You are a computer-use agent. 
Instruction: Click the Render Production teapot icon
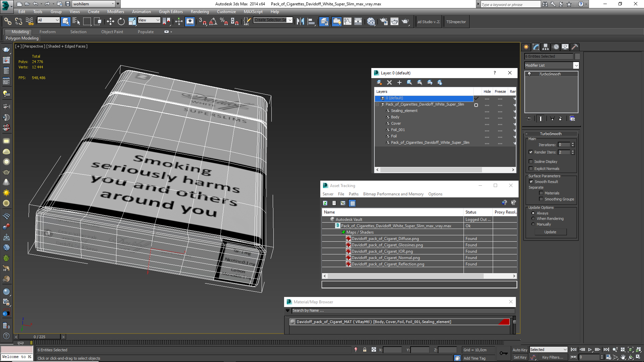point(406,22)
